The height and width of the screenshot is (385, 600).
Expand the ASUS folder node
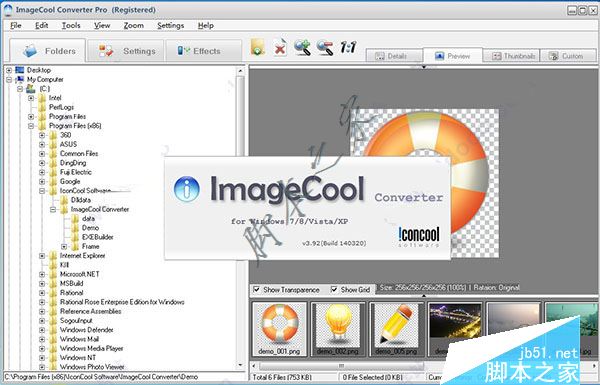point(42,144)
